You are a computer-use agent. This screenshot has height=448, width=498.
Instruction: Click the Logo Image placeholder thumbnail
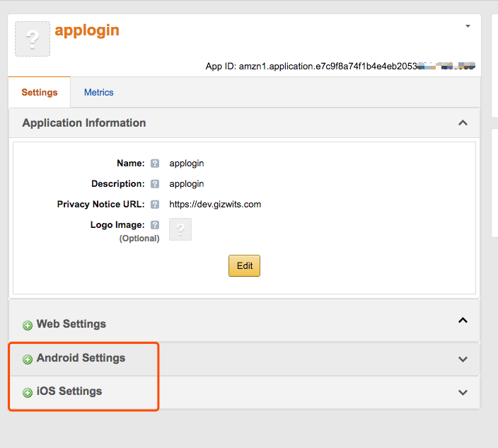(x=180, y=229)
